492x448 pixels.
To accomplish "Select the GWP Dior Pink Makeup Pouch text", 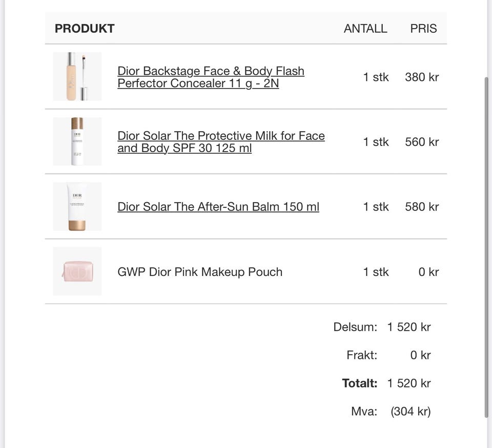I will pos(200,272).
